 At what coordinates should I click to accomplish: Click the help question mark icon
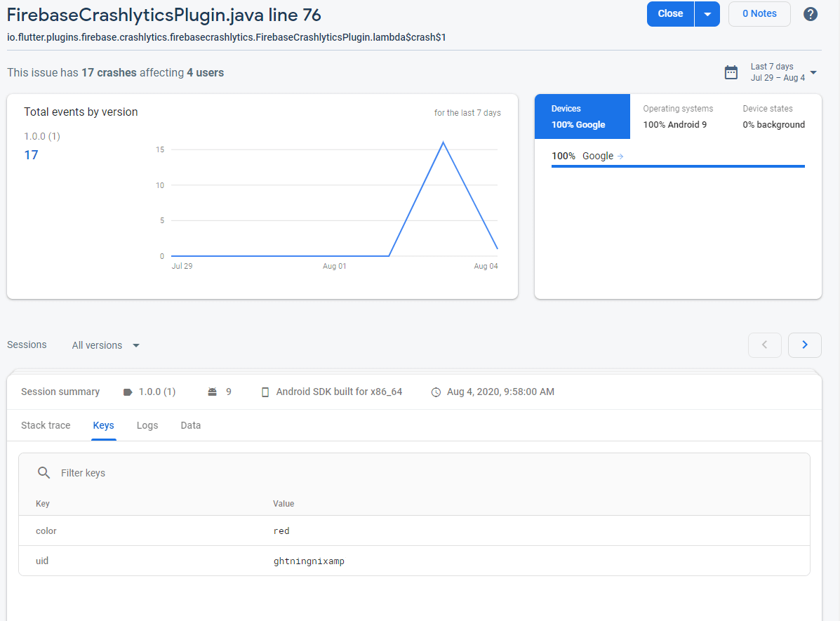(810, 14)
